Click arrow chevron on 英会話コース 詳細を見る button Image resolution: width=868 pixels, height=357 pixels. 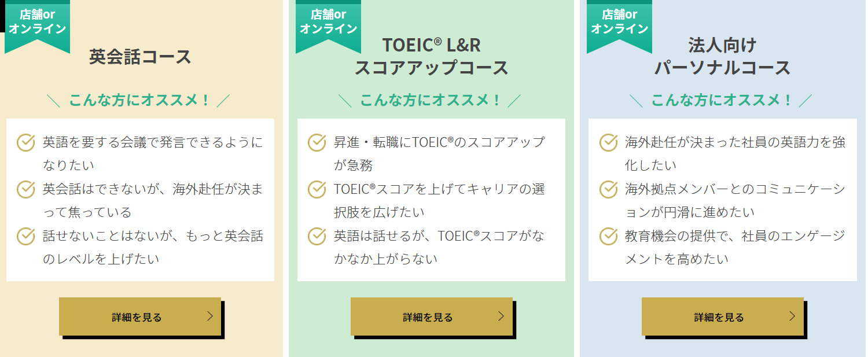click(x=210, y=316)
